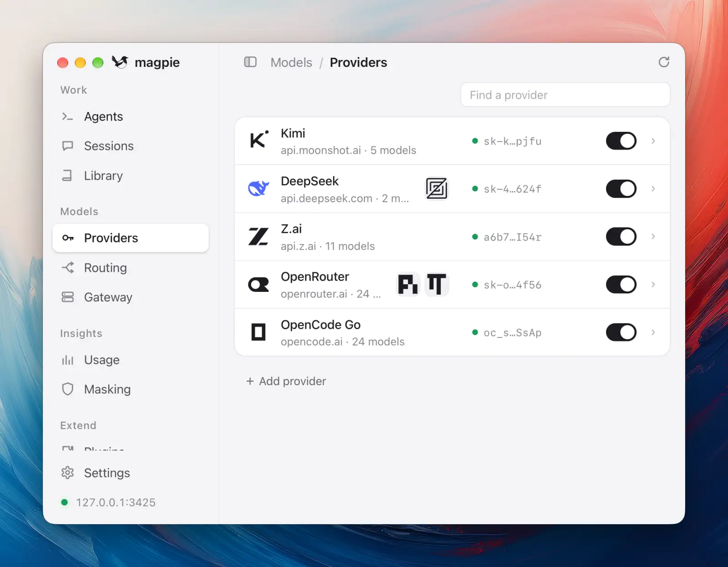Click the DeepSeek whale logo
728x567 pixels.
point(258,188)
